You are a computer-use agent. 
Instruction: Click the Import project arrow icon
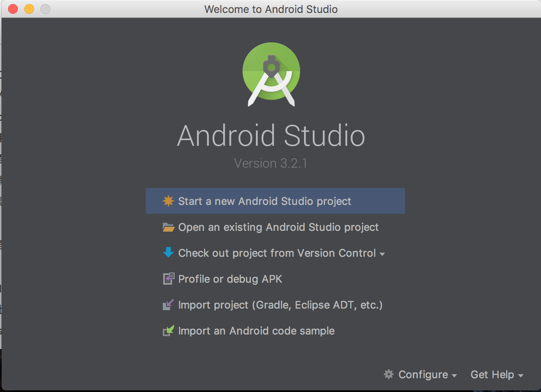pyautogui.click(x=168, y=305)
